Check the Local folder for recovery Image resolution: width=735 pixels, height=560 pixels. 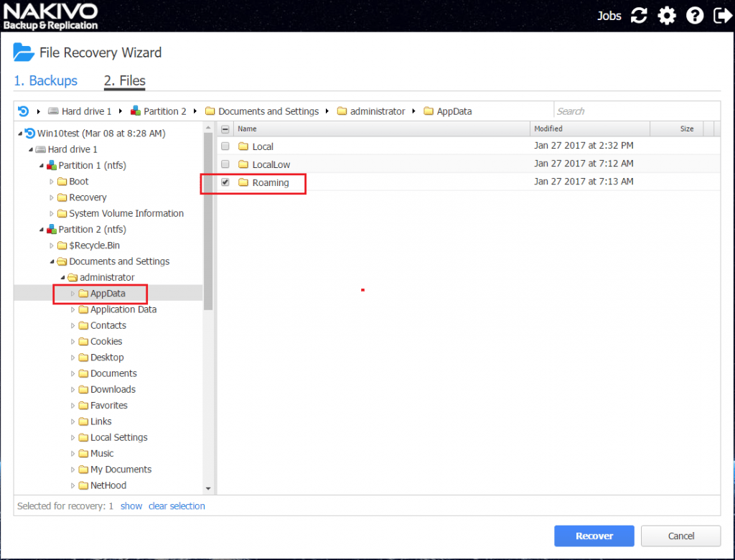tap(225, 146)
